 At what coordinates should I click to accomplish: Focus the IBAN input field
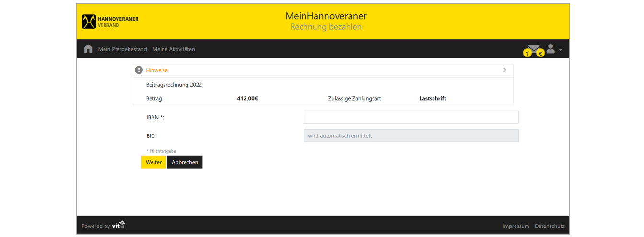(411, 117)
